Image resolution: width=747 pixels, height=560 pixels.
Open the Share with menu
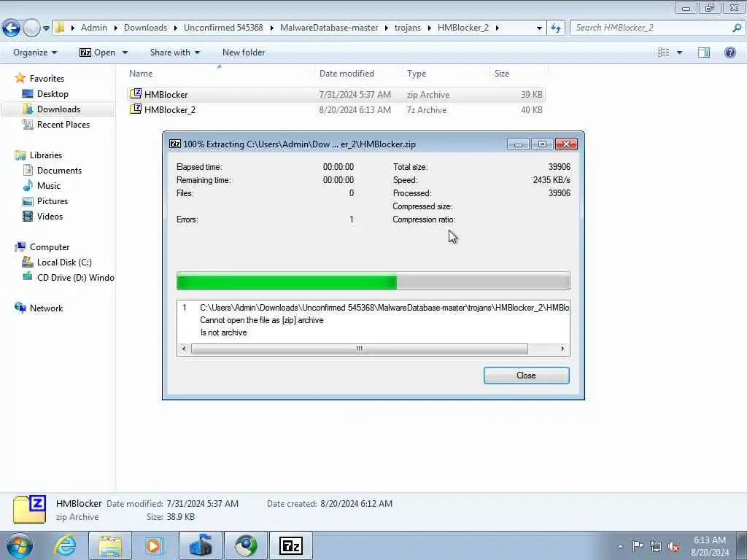click(x=175, y=52)
